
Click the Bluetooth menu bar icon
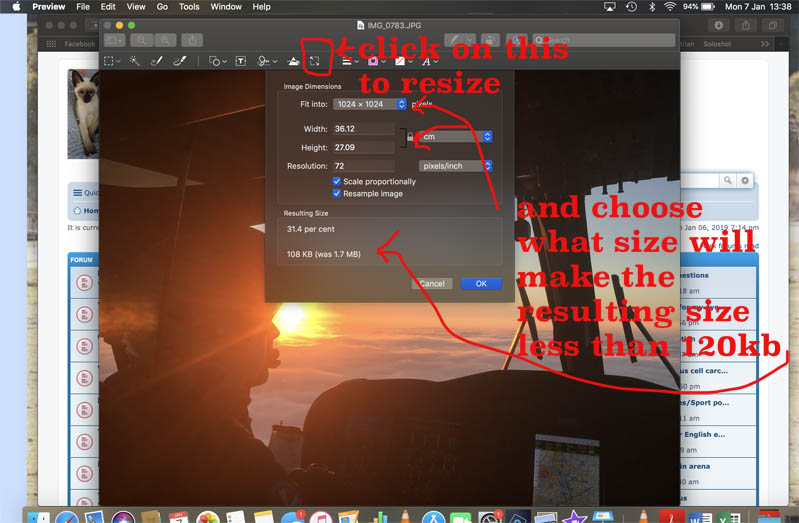652,7
